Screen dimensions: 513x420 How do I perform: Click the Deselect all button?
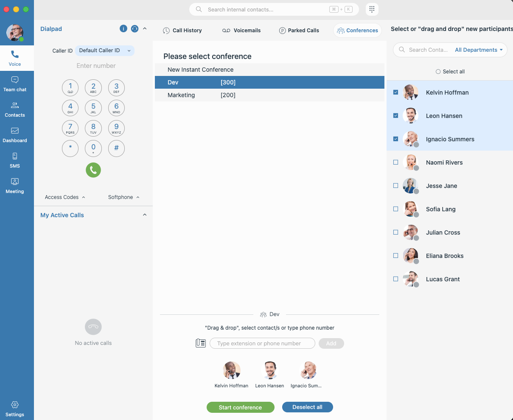pos(307,407)
